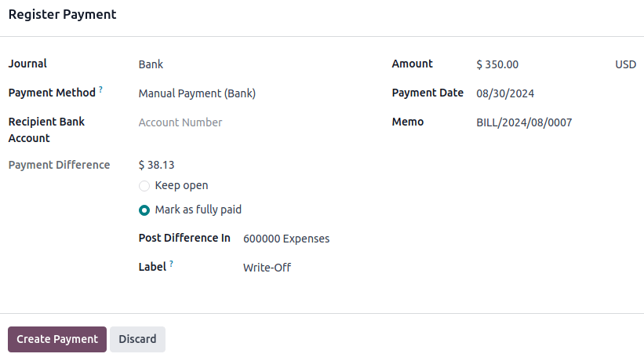
Task: Click the Payment Difference label
Action: (59, 165)
